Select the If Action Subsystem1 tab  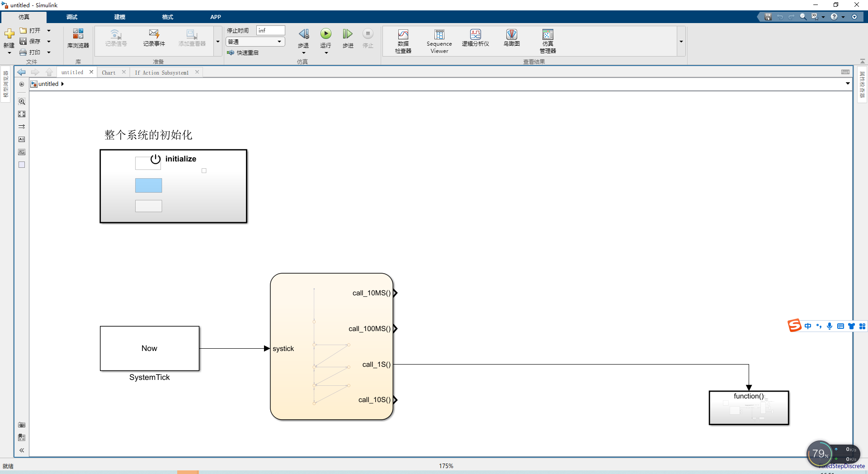[x=161, y=72]
